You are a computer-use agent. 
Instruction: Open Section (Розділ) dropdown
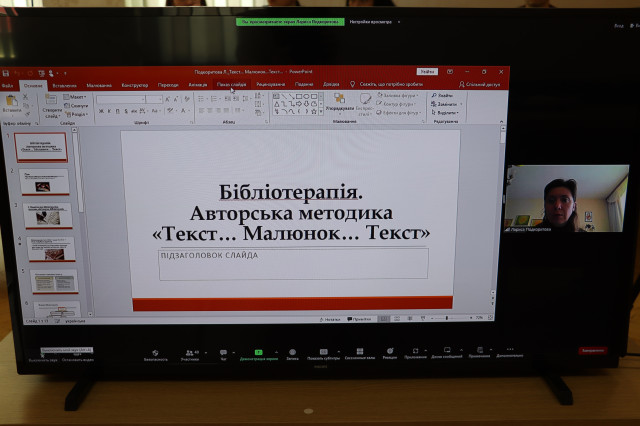coord(77,114)
